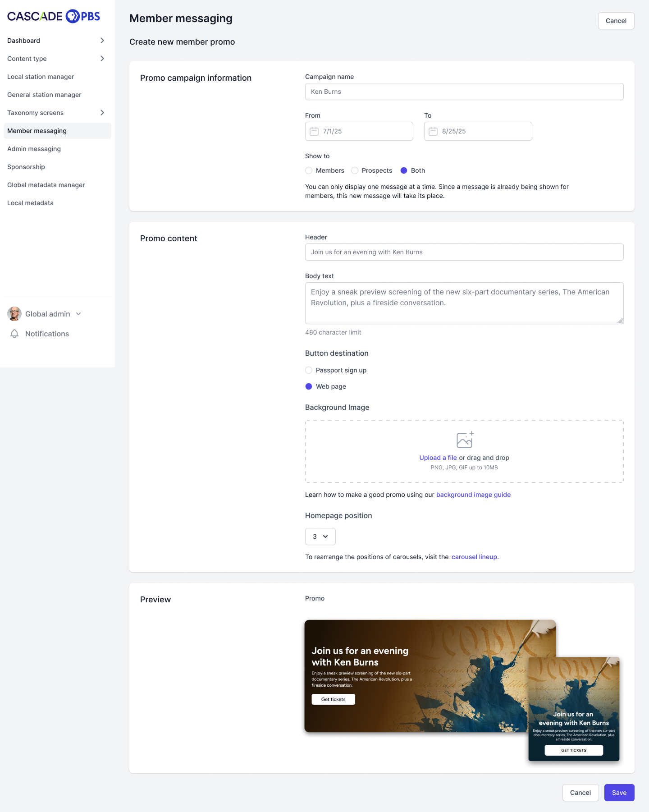Select the Both radio button
Image resolution: width=649 pixels, height=812 pixels.
(x=404, y=170)
